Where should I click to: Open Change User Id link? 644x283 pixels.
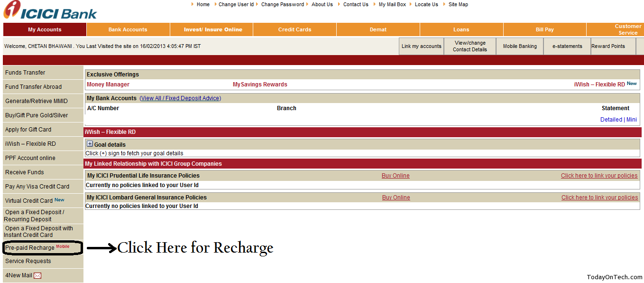(236, 4)
